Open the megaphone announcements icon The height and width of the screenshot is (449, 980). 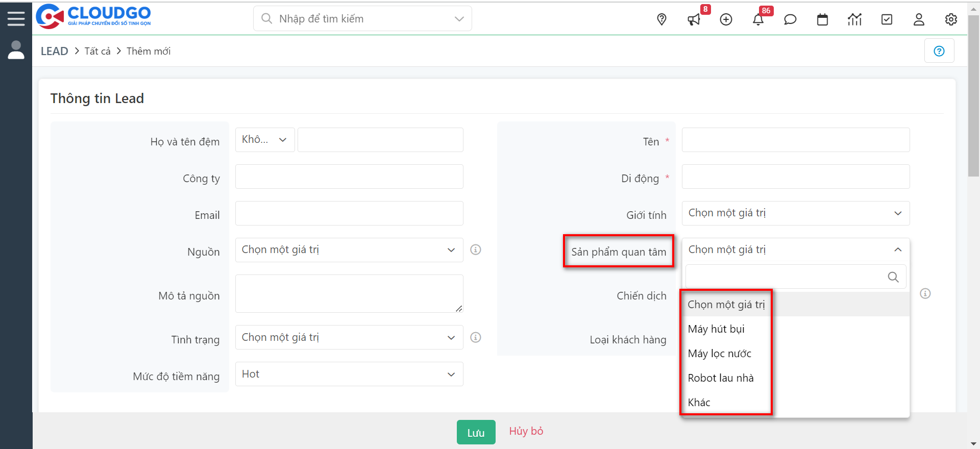pos(694,20)
